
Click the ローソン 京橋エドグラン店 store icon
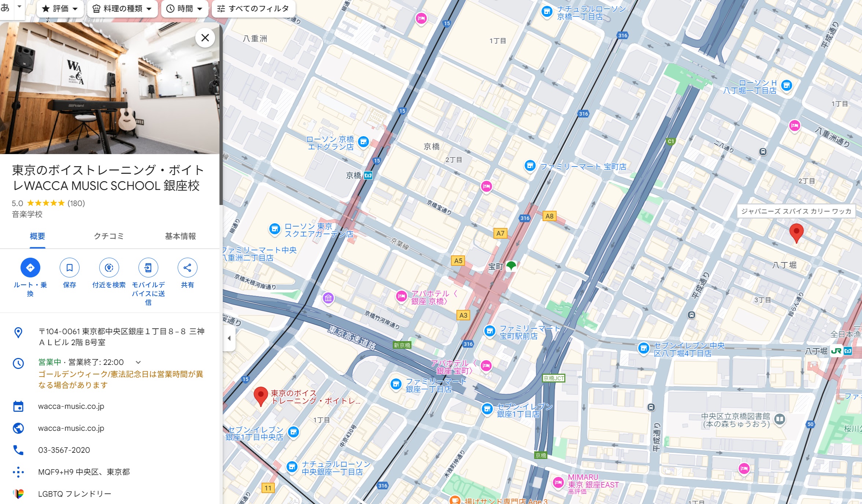(x=363, y=142)
